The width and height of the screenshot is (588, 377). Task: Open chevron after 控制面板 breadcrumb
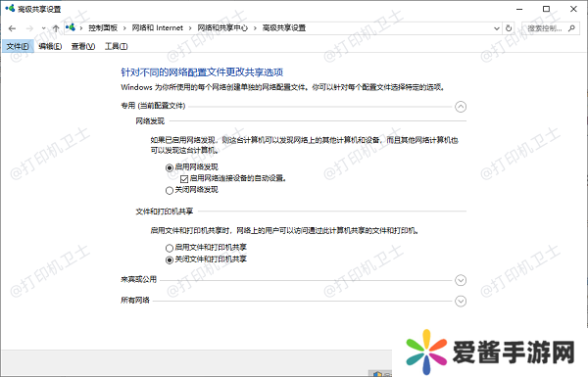[124, 28]
